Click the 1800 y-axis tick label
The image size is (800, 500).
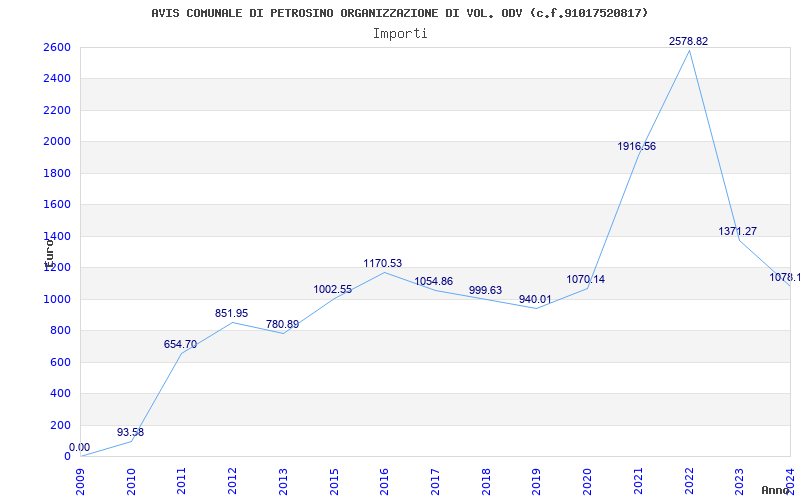click(56, 174)
